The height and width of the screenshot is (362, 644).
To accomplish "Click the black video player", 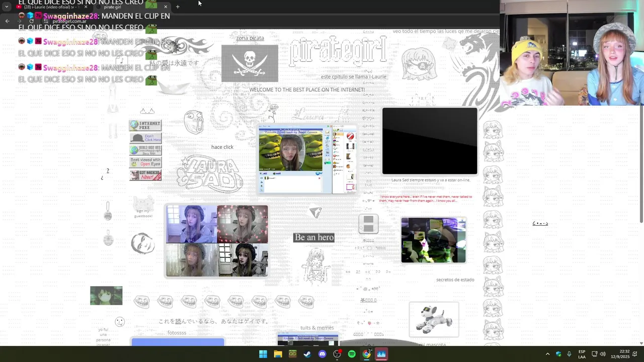I will (x=430, y=141).
